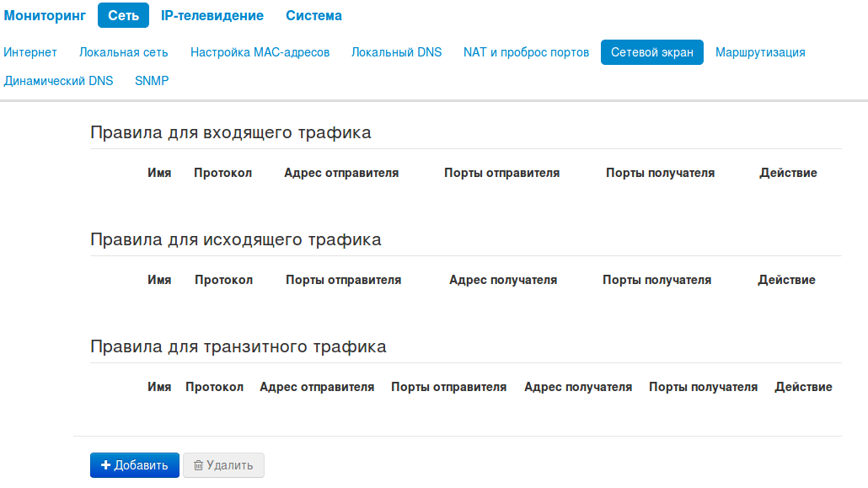Go to the SNMP tab
This screenshot has height=488, width=868.
[x=152, y=81]
